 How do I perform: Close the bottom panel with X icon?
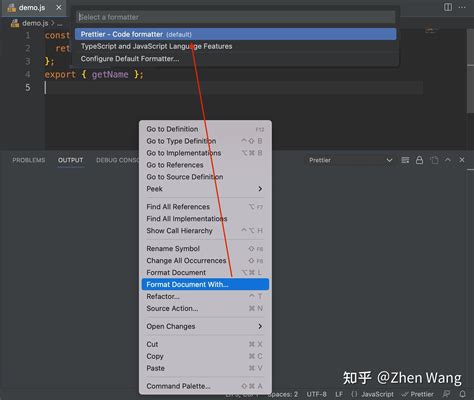pos(462,160)
